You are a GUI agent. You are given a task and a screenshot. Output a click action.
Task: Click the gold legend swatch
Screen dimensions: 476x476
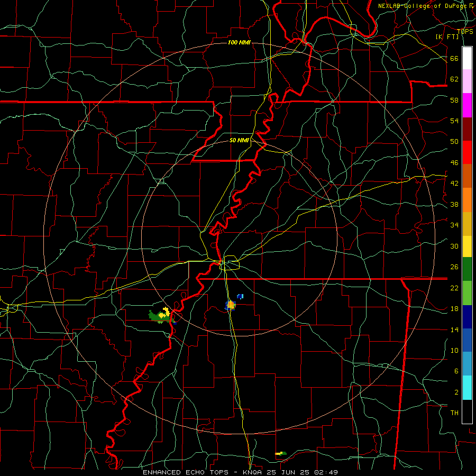click(467, 224)
